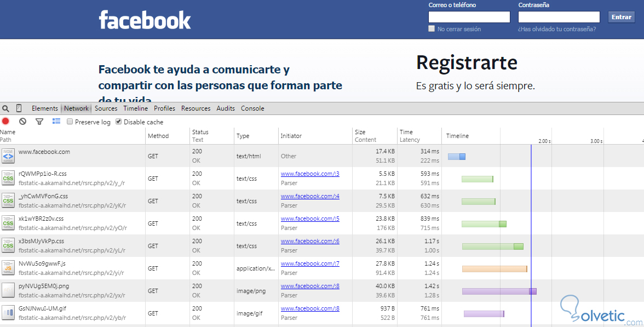Click the purple timeline bar for pyNVUg5EM0j.png
This screenshot has height=327, width=644.
point(499,291)
